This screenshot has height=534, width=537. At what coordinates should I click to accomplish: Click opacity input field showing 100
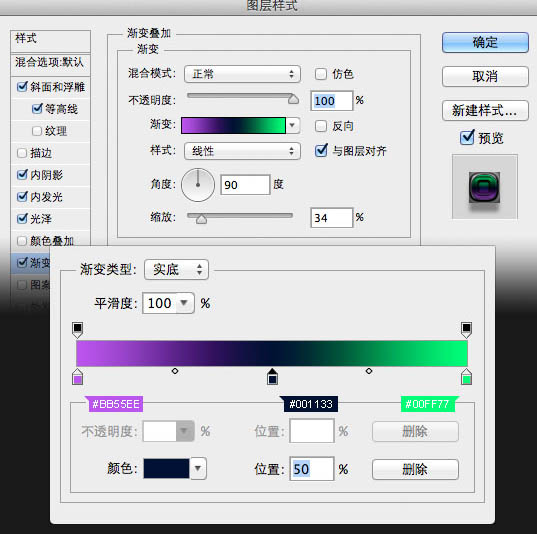tap(332, 101)
